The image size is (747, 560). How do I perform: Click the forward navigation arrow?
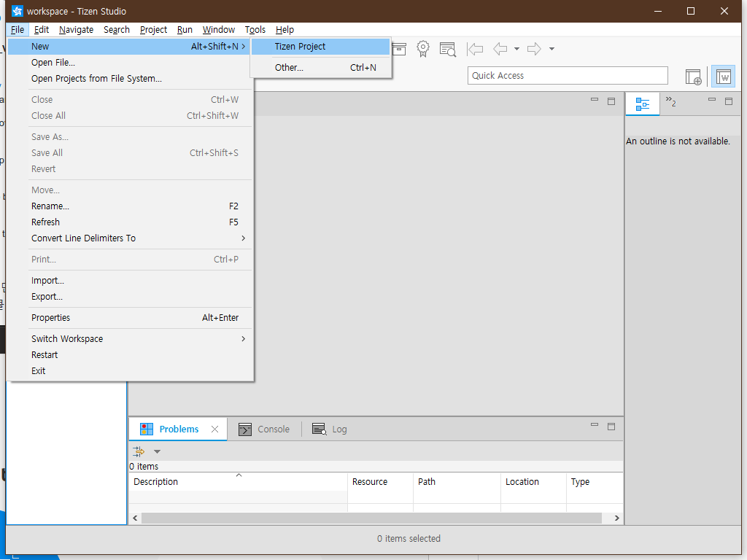(x=534, y=49)
